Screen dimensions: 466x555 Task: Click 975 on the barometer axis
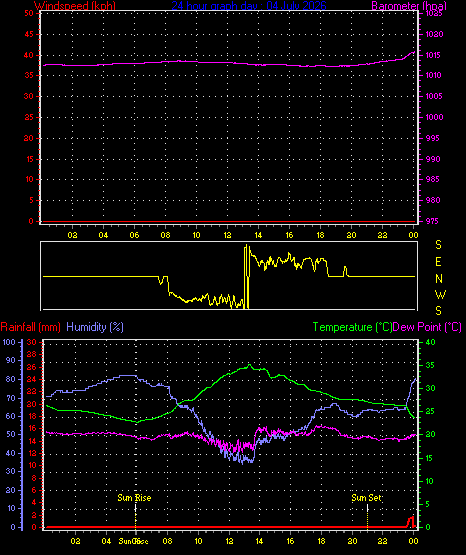click(x=432, y=221)
